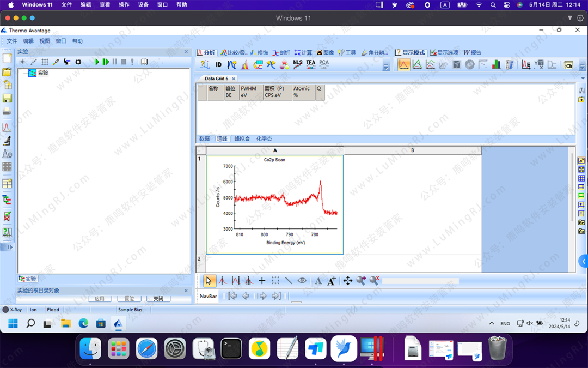Click the PCA analysis icon
Viewport: 588px width, 368px height.
point(324,64)
